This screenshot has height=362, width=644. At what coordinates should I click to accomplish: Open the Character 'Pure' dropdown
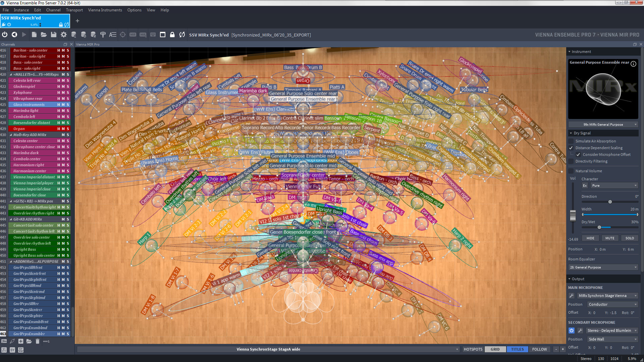pos(614,185)
